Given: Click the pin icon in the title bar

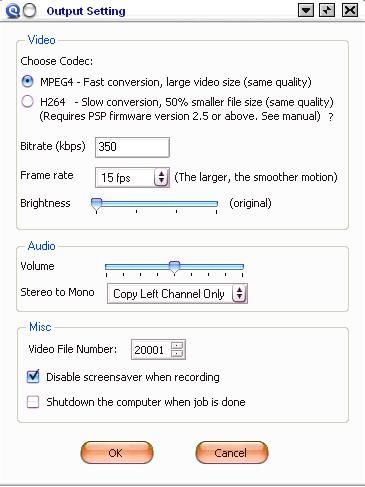Looking at the screenshot, I should click(327, 11).
